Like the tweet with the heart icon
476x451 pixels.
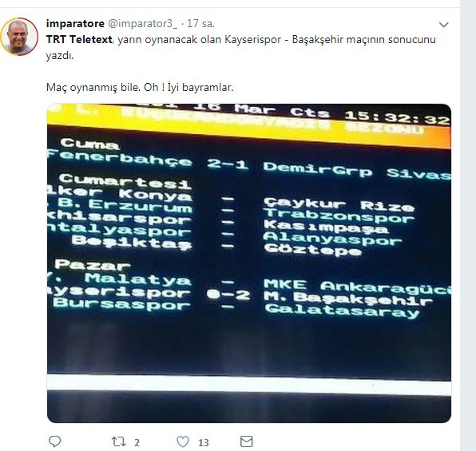tap(183, 441)
